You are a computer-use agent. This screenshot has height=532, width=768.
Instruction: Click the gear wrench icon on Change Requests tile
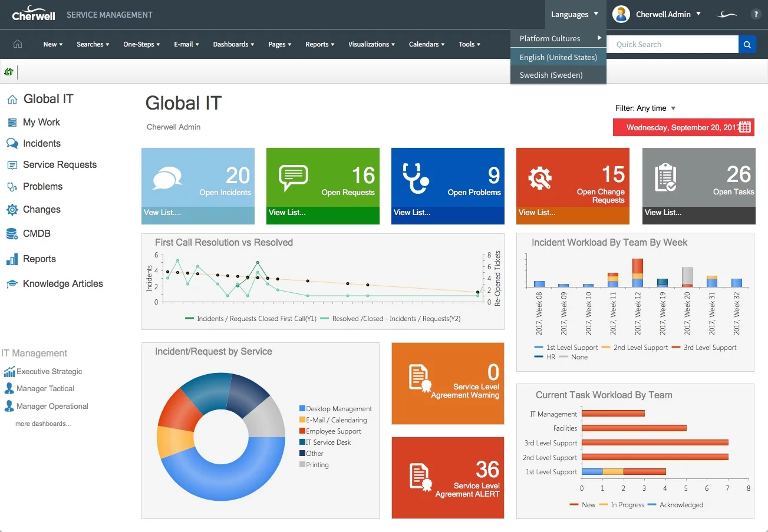(540, 178)
